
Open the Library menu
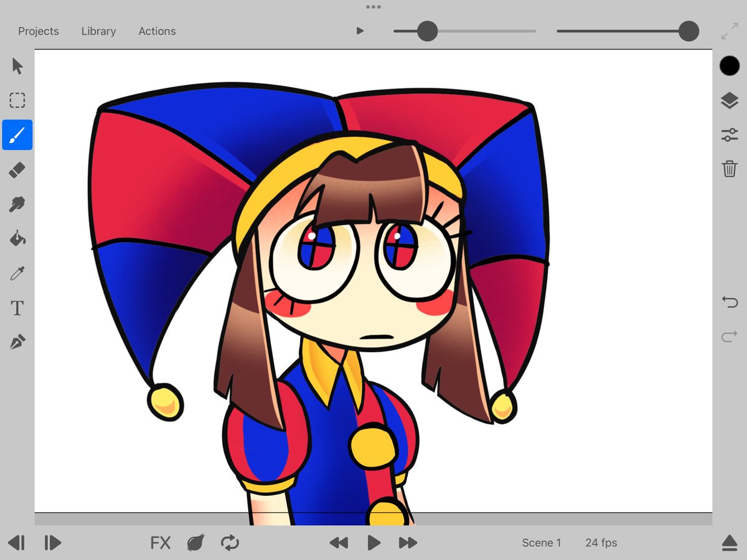[98, 31]
